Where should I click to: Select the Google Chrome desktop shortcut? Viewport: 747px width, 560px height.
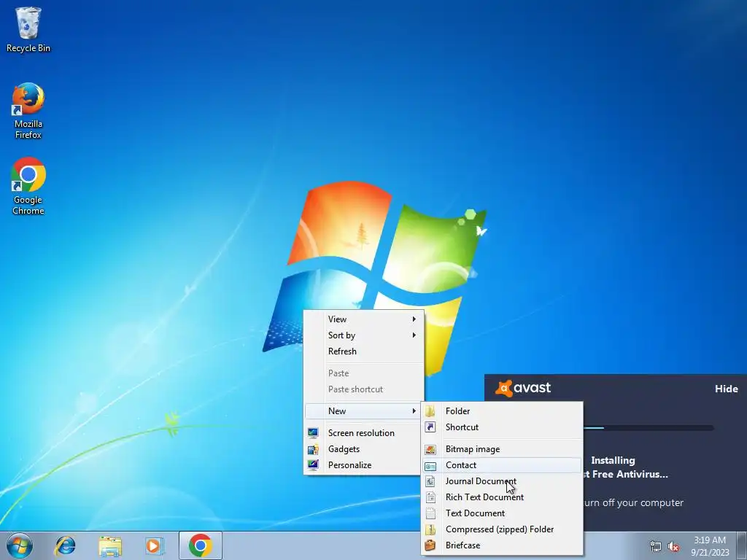[x=28, y=186]
